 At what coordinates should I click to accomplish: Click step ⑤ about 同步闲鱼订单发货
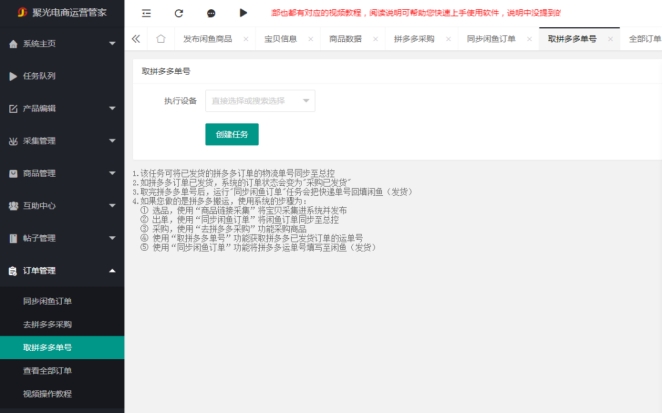(258, 247)
